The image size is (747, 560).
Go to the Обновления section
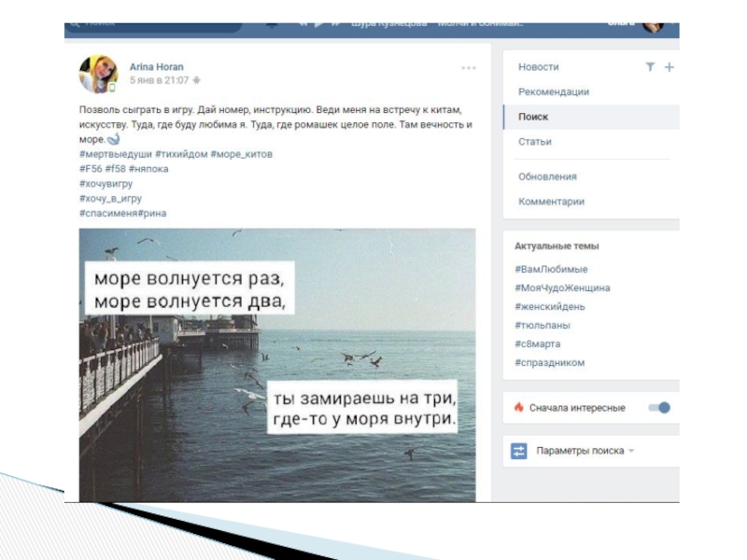click(x=547, y=176)
